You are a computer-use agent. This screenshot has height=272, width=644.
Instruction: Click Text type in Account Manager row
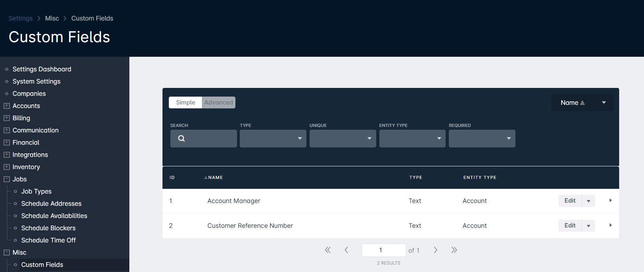(x=415, y=201)
